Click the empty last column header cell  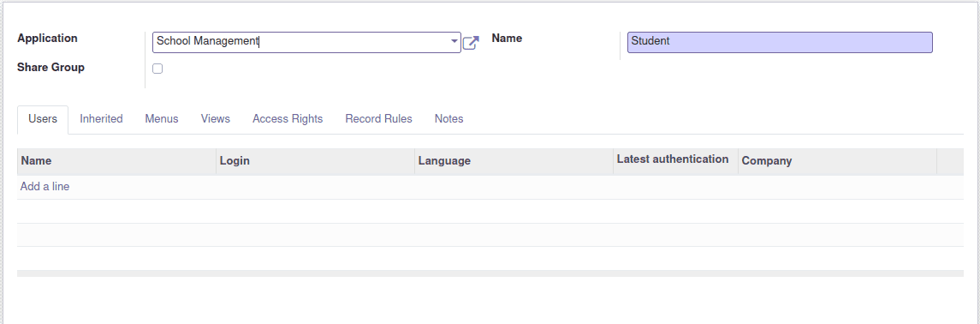tap(950, 161)
